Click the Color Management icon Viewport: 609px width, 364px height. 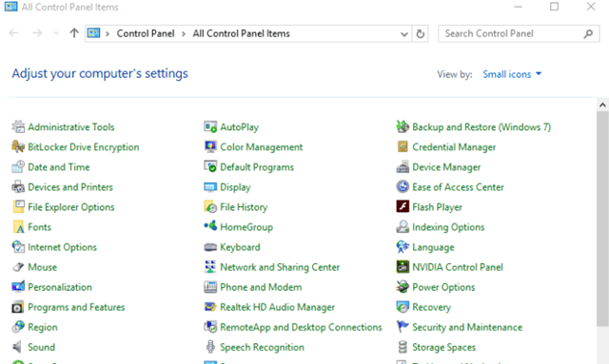coord(210,146)
